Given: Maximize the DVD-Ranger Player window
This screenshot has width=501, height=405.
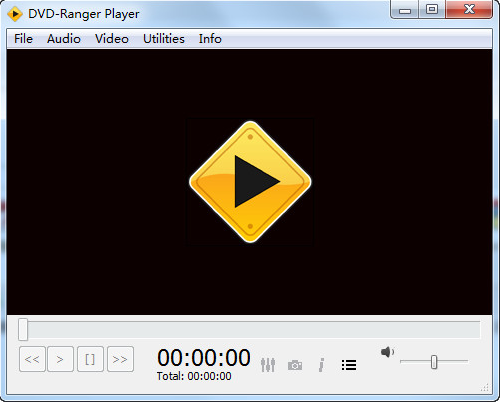Looking at the screenshot, I should (432, 9).
